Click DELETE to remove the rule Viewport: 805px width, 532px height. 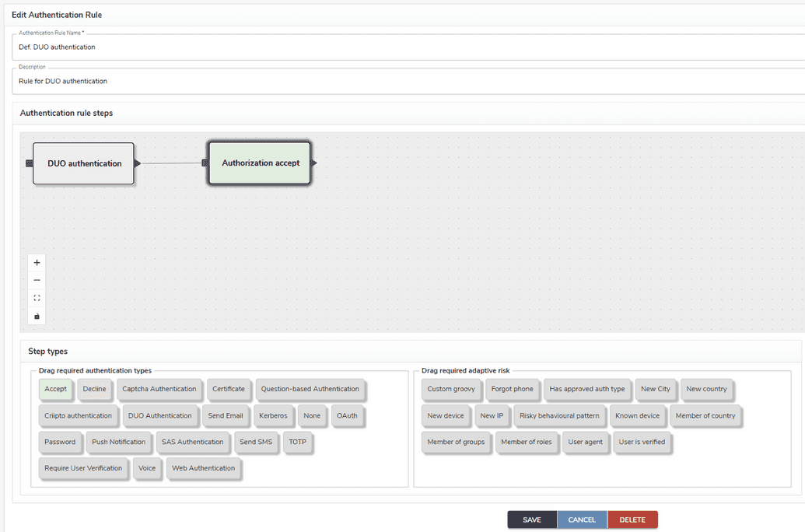tap(632, 519)
